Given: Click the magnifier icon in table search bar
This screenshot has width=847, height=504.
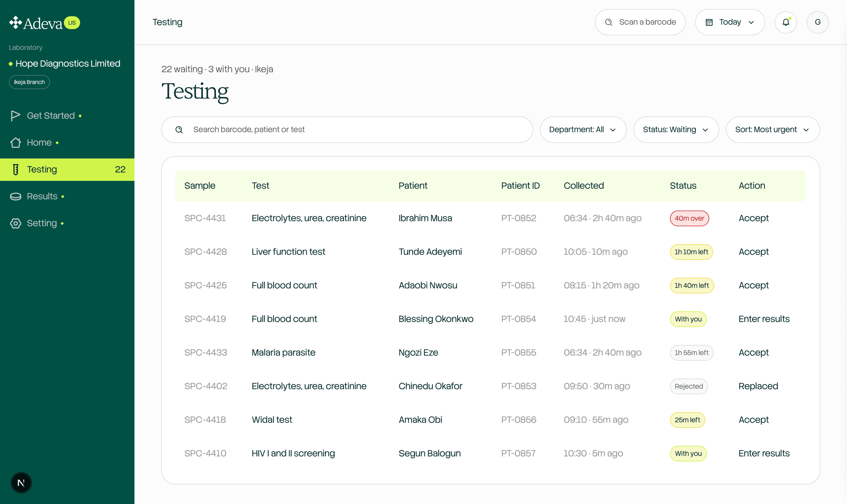Looking at the screenshot, I should tap(179, 130).
